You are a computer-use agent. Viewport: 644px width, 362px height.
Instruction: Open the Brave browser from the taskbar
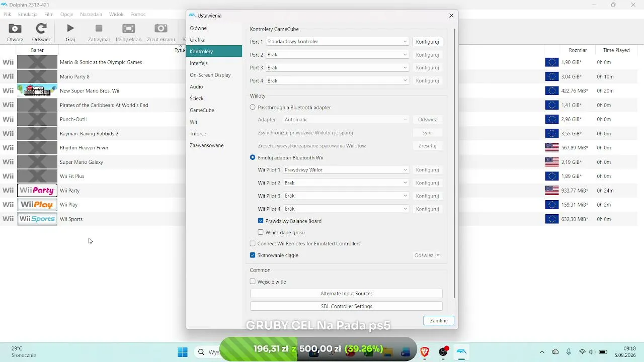[424, 352]
